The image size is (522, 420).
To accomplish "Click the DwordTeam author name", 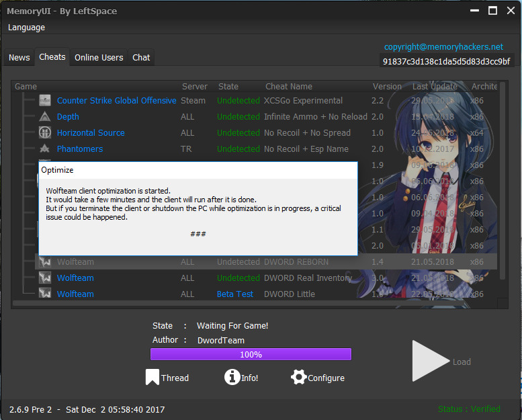I will tap(221, 341).
